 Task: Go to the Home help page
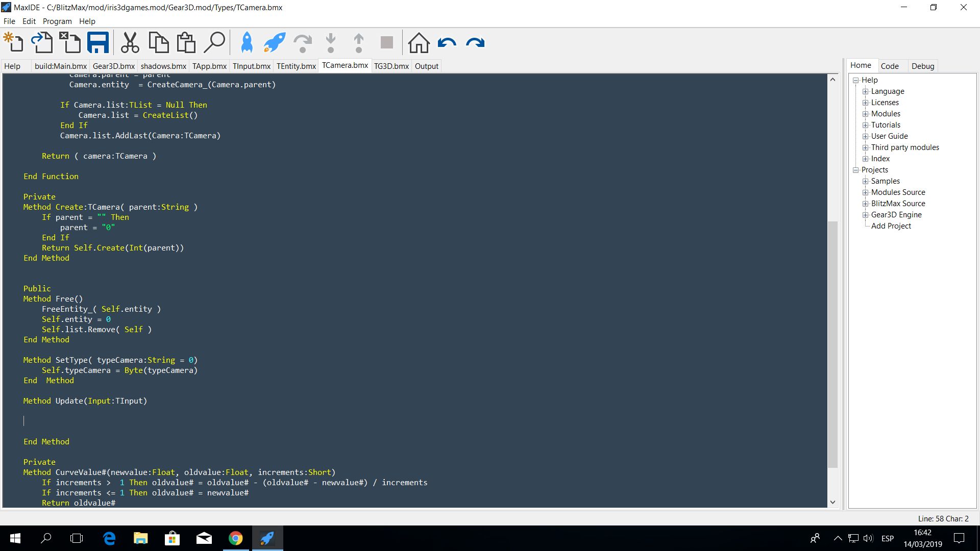[x=419, y=43]
